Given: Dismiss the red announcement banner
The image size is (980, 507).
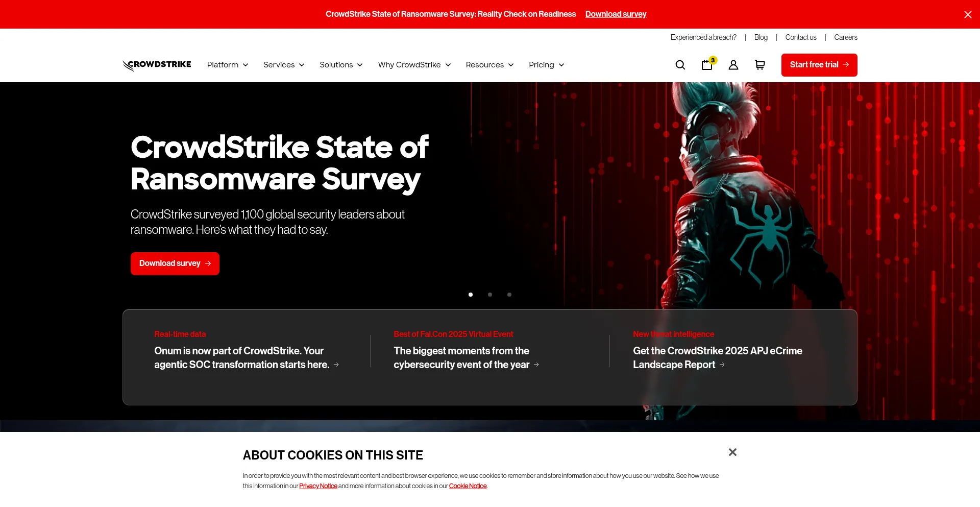Looking at the screenshot, I should tap(968, 14).
